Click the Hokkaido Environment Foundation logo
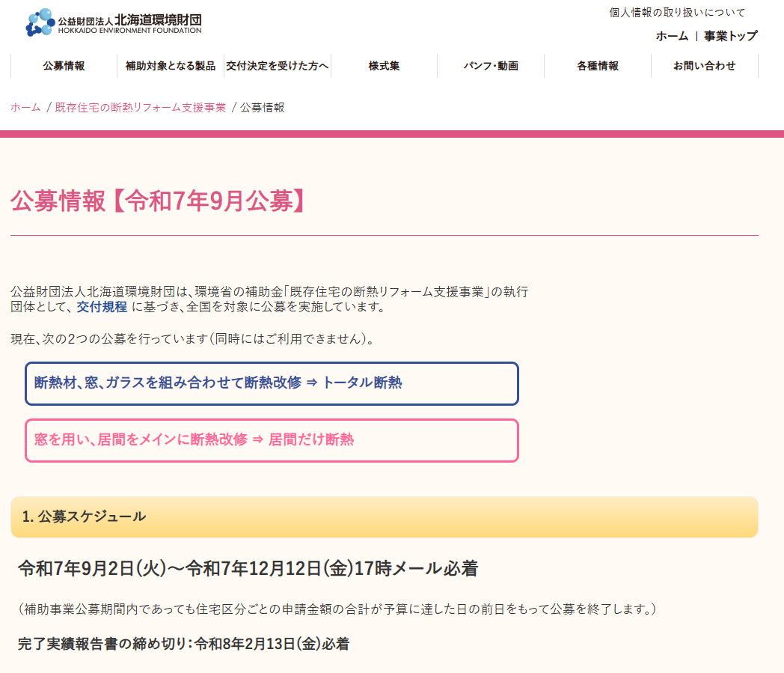The height and width of the screenshot is (673, 784). pyautogui.click(x=114, y=23)
